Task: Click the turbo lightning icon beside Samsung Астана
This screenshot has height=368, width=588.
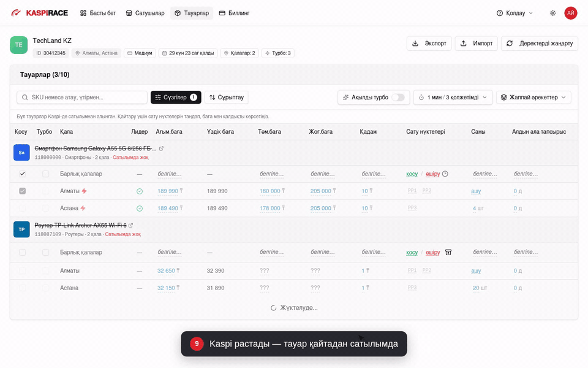Action: click(83, 209)
